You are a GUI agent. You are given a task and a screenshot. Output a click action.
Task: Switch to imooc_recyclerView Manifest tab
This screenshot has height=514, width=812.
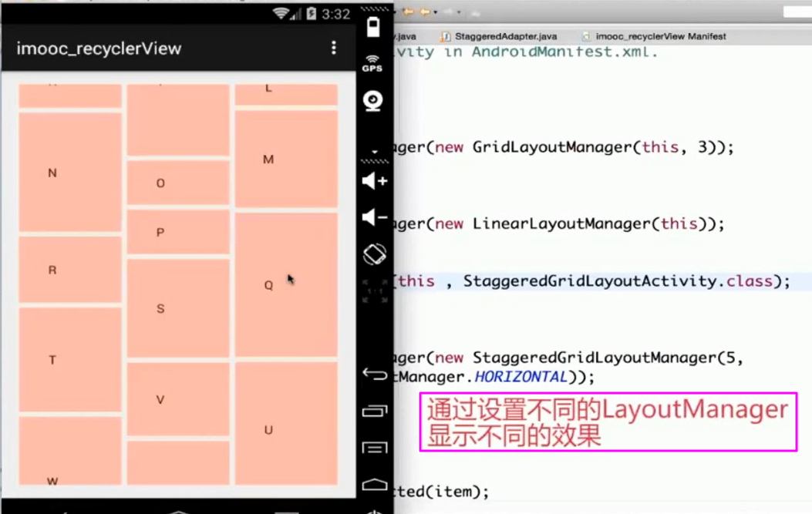click(655, 36)
